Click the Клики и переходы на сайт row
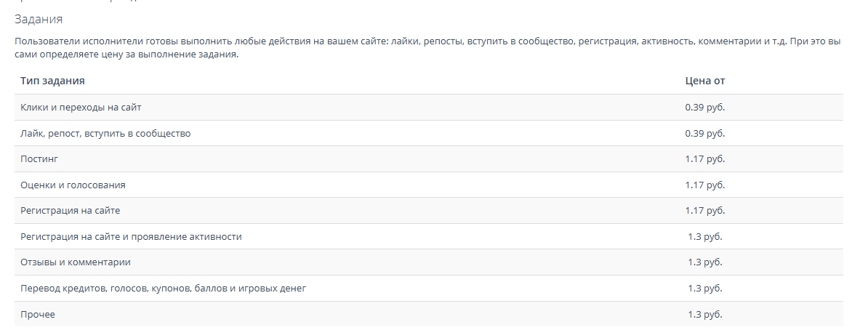 pyautogui.click(x=428, y=108)
